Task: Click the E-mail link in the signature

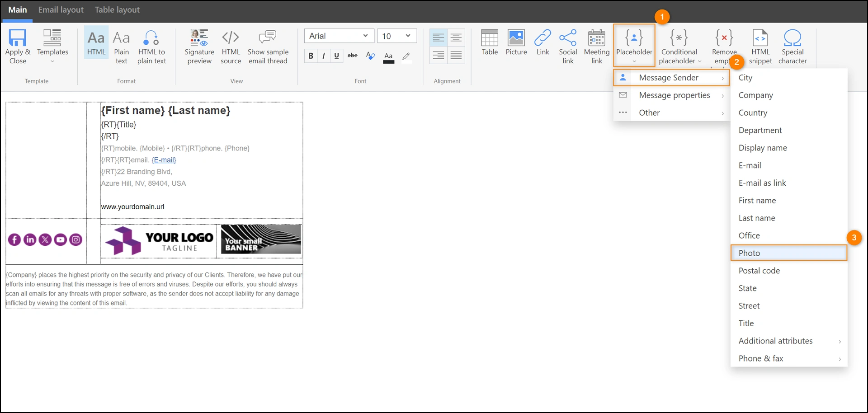Action: [164, 160]
